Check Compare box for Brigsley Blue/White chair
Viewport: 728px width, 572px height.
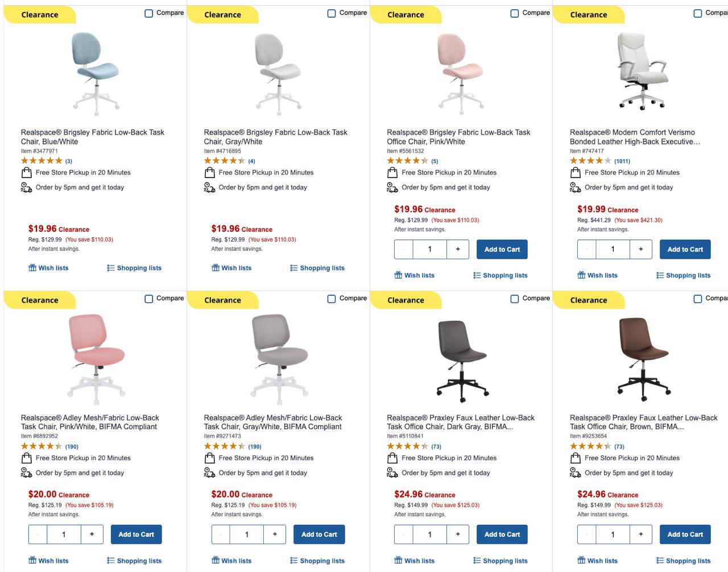149,13
